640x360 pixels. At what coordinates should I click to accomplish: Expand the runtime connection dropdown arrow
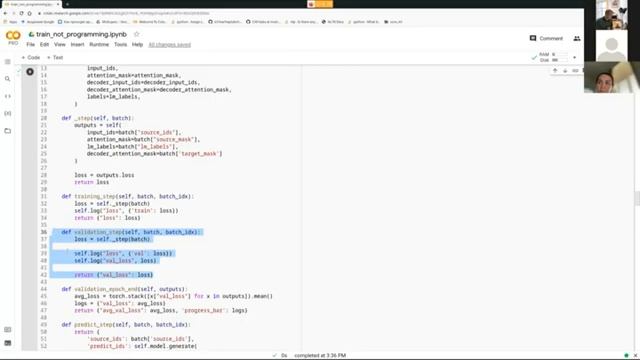575,58
